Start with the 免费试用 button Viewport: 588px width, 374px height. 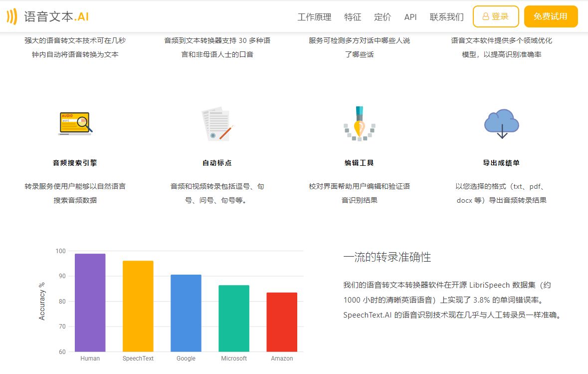(551, 16)
